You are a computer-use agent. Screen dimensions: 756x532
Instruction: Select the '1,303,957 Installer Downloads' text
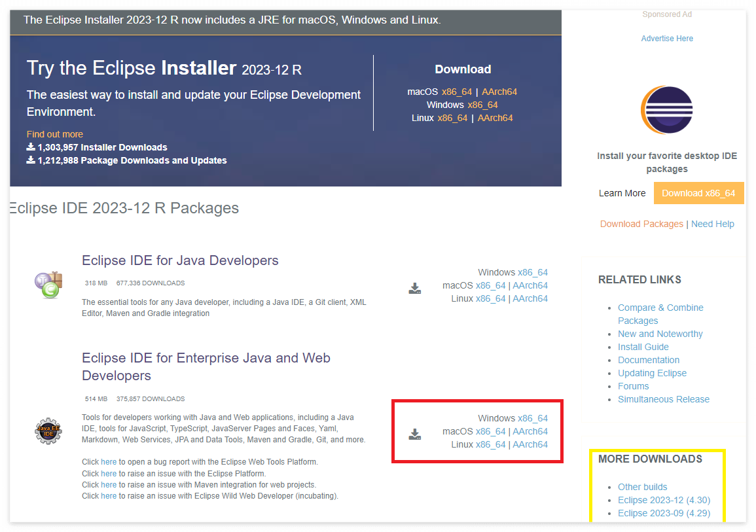102,147
